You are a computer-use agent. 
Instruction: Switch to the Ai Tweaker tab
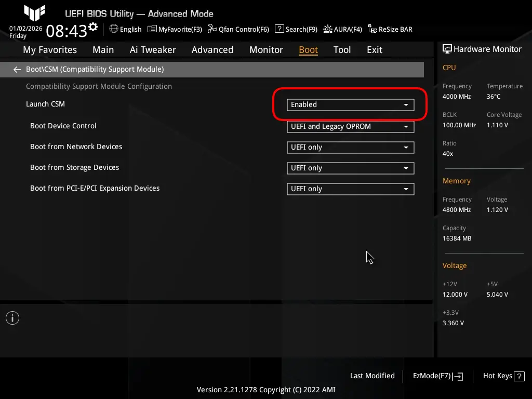coord(153,49)
